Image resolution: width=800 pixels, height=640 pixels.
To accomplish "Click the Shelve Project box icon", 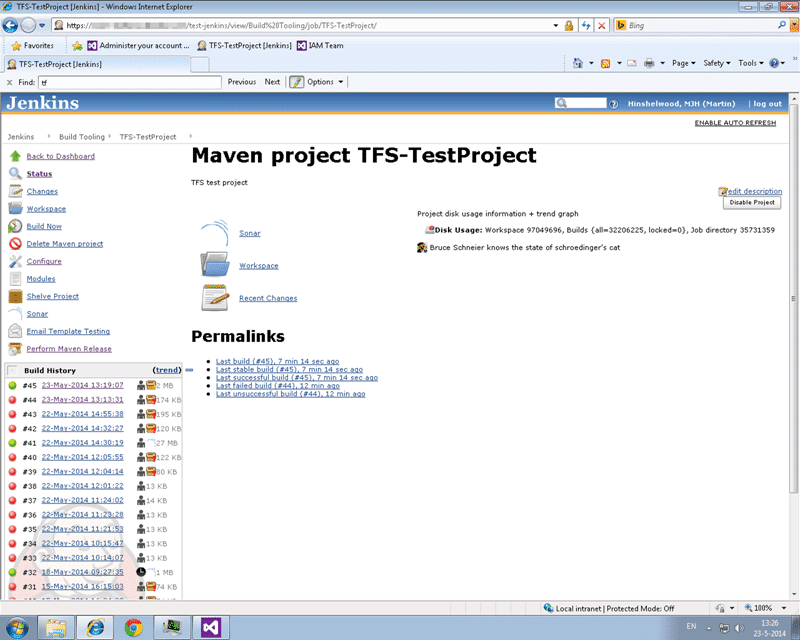I will 15,296.
